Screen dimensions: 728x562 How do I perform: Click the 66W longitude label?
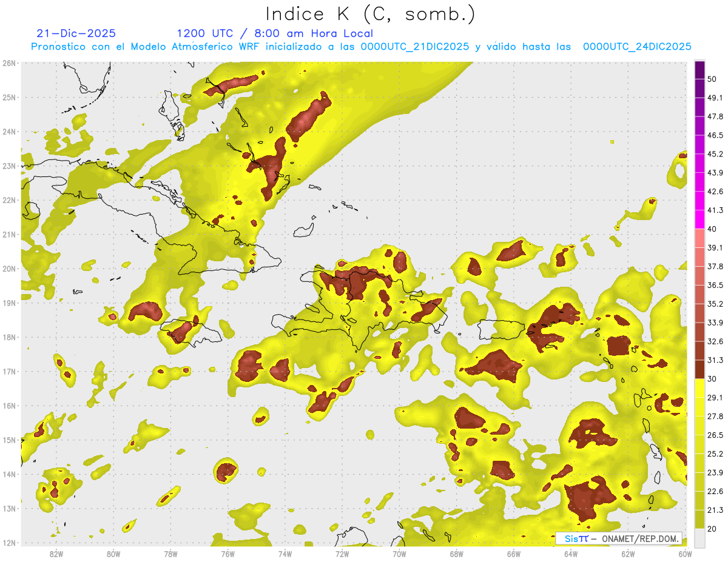(514, 554)
